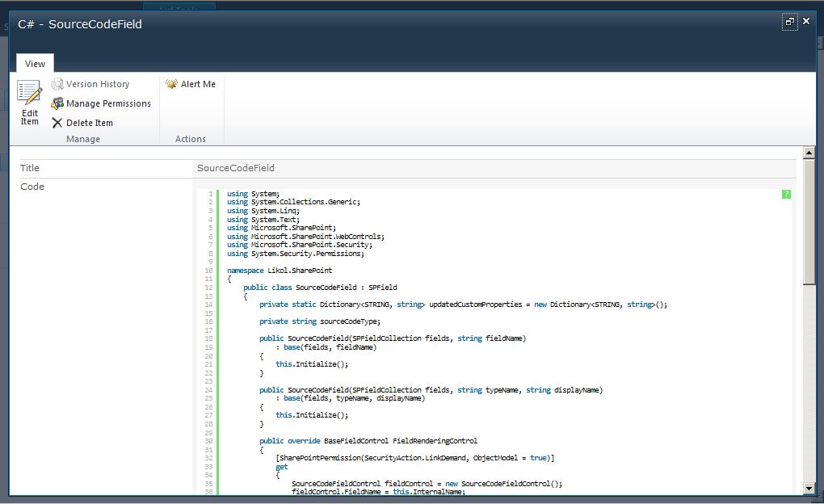Click the 'get' keyword line

coord(282,467)
